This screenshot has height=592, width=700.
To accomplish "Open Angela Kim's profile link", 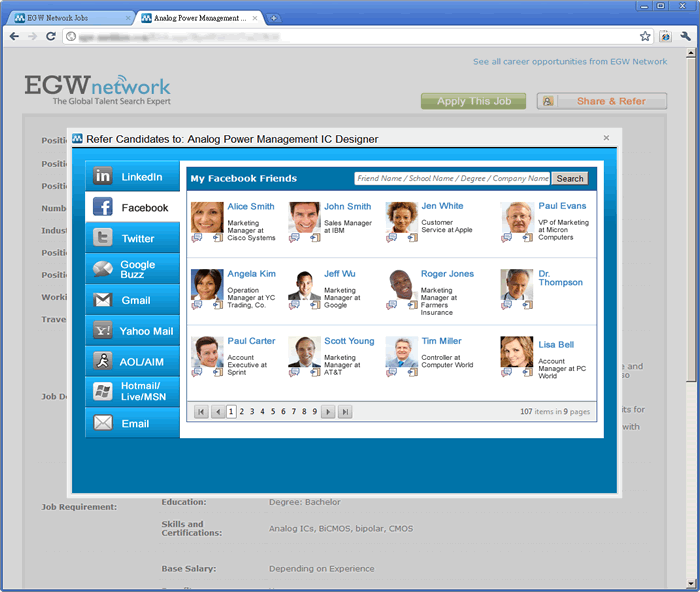I will coord(251,274).
